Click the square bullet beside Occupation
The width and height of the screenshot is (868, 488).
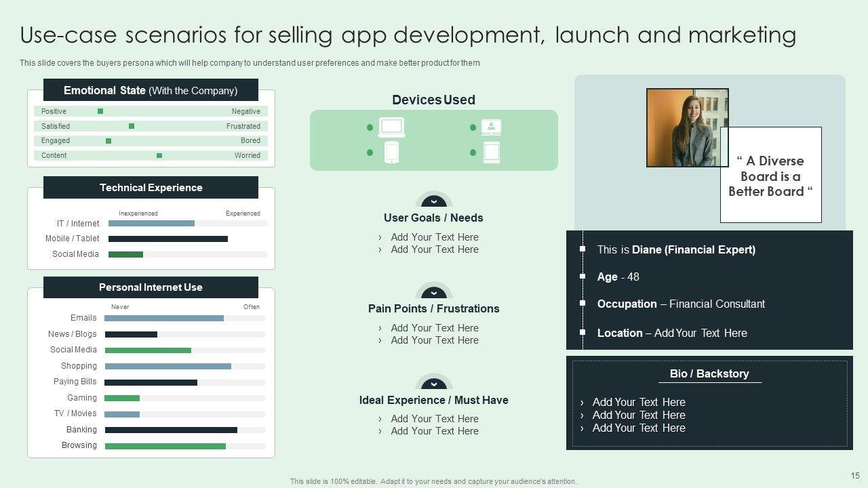(583, 304)
